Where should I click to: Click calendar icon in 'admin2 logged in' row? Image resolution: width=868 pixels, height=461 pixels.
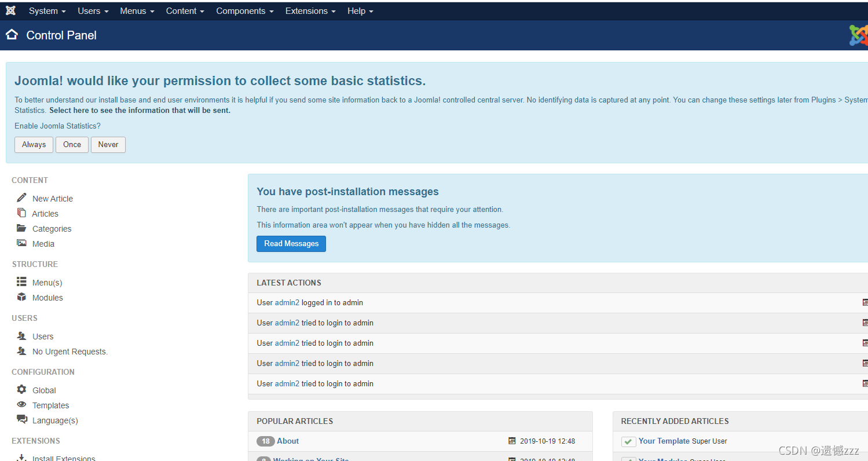click(865, 302)
